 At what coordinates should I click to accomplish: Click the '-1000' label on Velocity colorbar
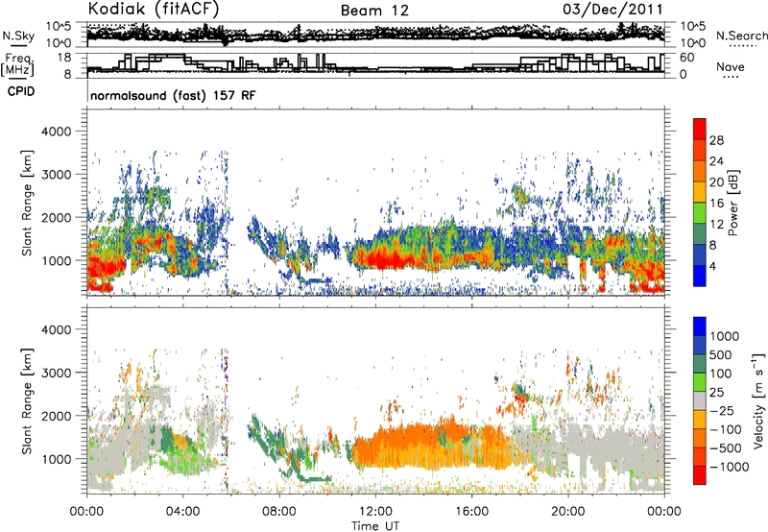click(730, 467)
